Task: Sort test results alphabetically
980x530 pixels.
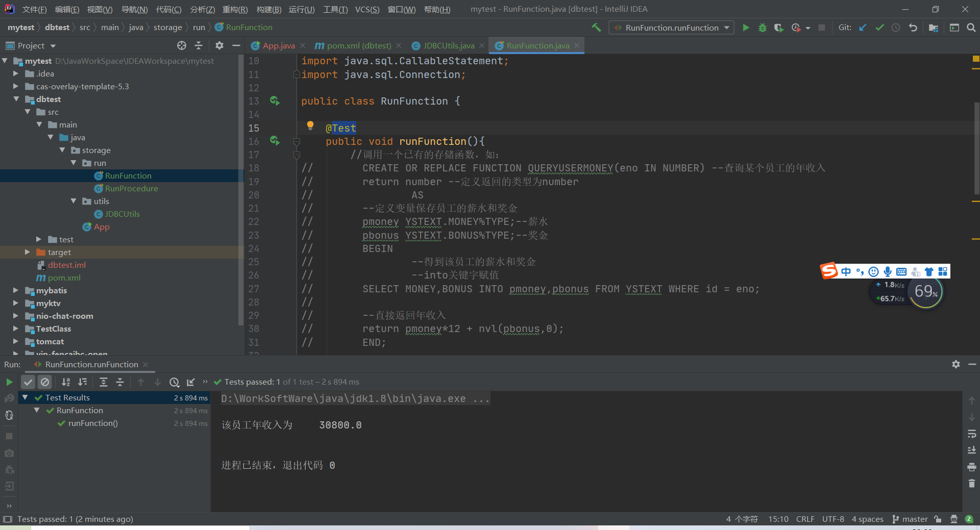Action: click(x=66, y=382)
